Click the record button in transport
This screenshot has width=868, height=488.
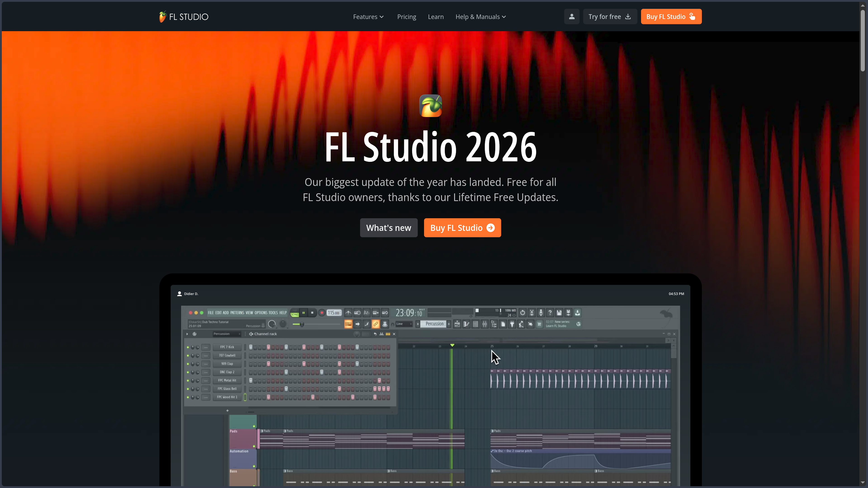click(x=321, y=313)
